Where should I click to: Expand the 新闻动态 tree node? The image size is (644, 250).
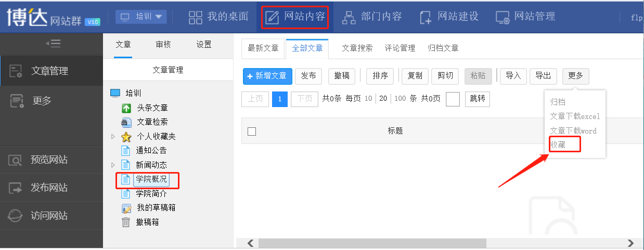(x=113, y=165)
